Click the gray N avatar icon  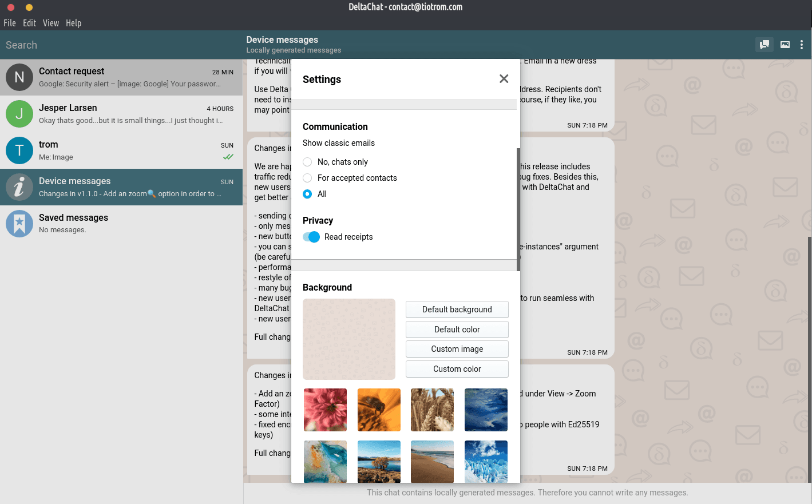19,77
